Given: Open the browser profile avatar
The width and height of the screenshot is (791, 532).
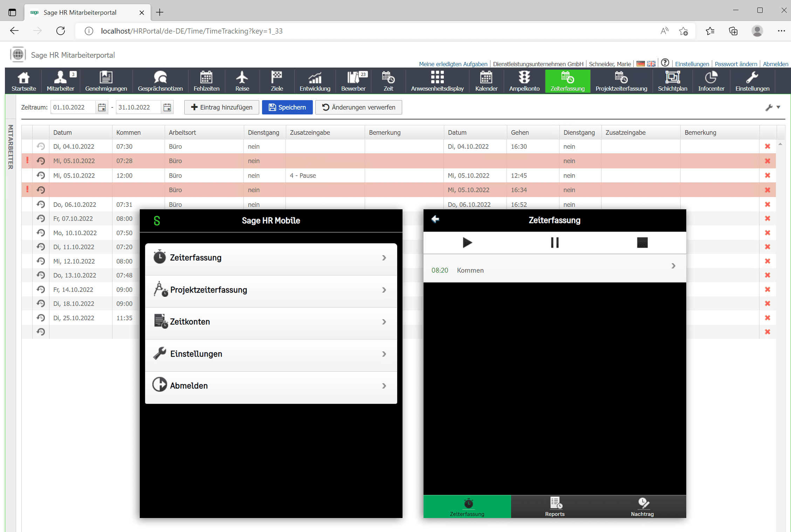Looking at the screenshot, I should pyautogui.click(x=757, y=31).
